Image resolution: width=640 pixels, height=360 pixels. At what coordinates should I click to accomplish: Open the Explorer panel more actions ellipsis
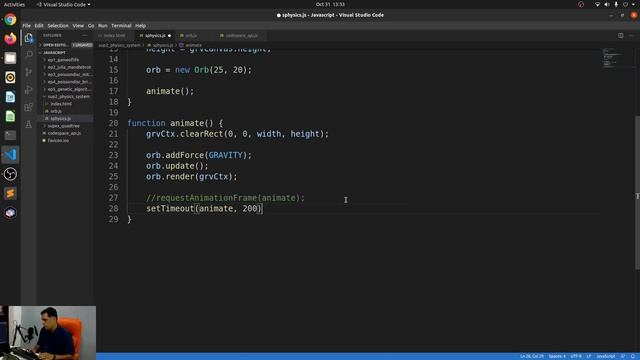(85, 36)
